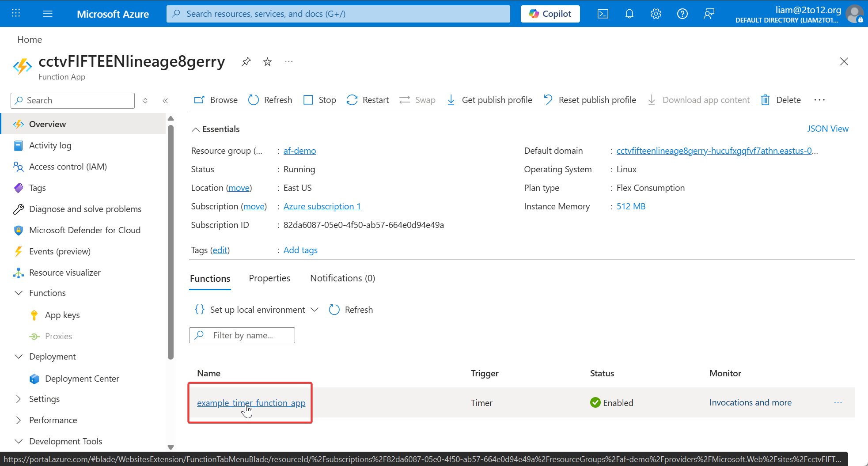868x466 pixels.
Task: Open portal settings gear icon
Action: [x=656, y=14]
